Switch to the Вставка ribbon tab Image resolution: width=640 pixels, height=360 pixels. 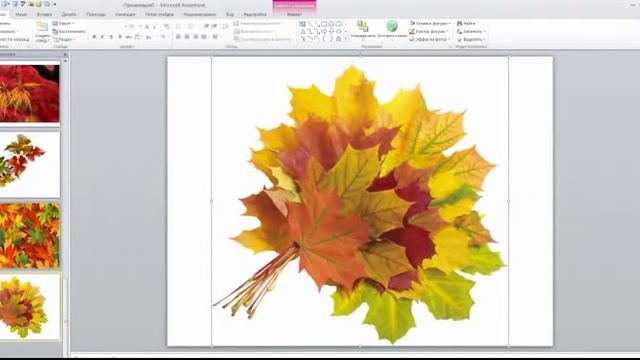point(44,14)
